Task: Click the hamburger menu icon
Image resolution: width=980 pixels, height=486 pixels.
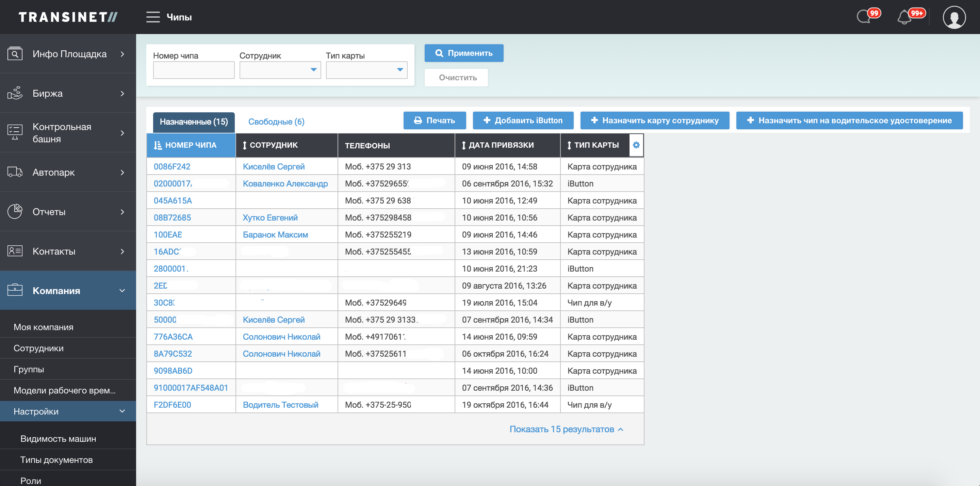Action: (x=152, y=17)
